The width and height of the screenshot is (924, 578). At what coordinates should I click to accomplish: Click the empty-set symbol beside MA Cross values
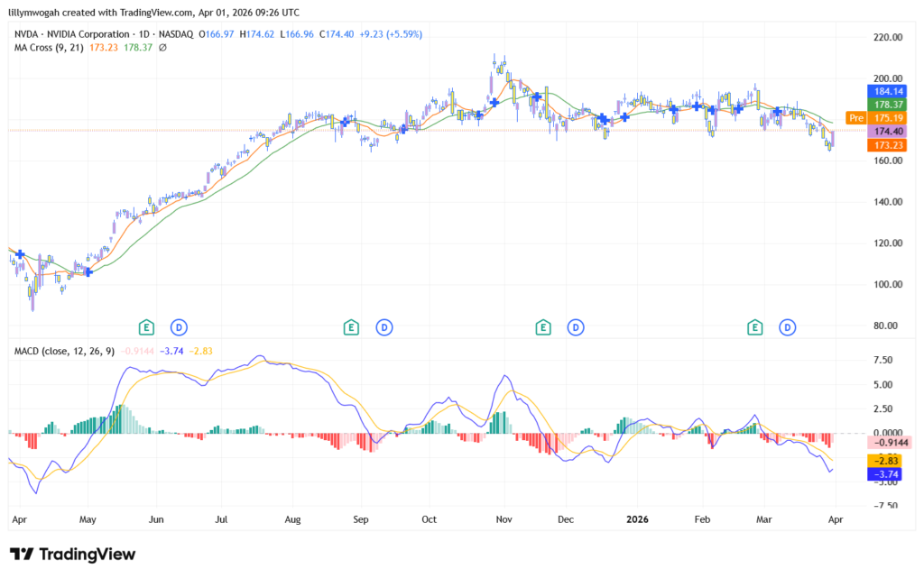point(162,47)
